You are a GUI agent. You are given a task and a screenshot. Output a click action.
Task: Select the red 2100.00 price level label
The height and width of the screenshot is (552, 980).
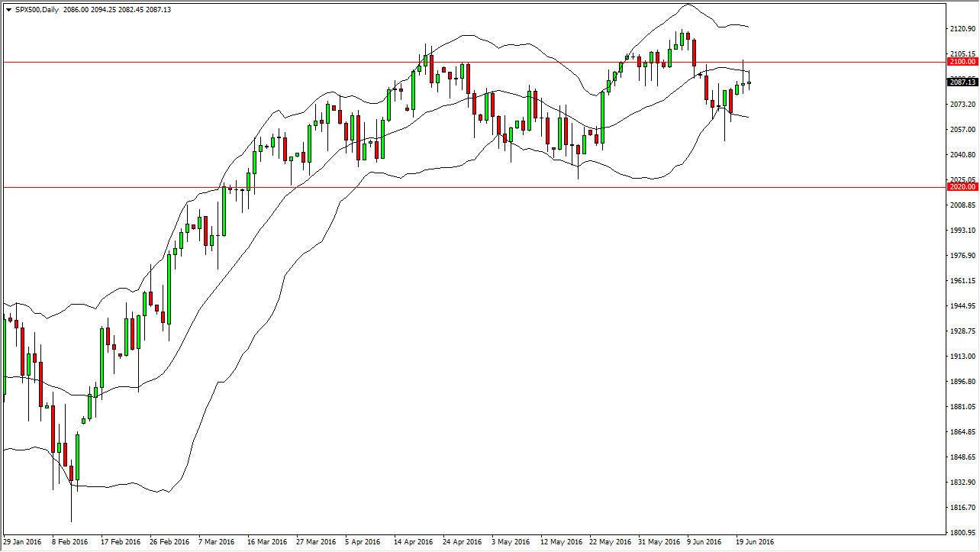961,62
